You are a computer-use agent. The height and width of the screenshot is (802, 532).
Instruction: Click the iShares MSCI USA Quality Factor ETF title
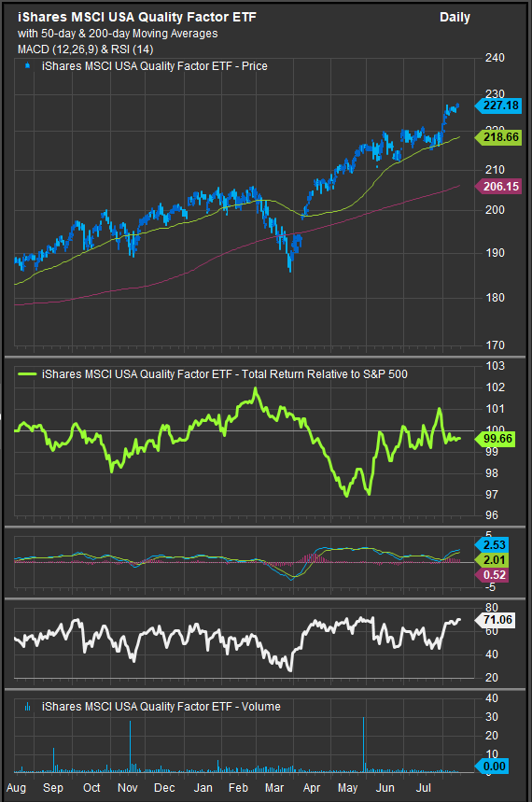click(x=137, y=18)
